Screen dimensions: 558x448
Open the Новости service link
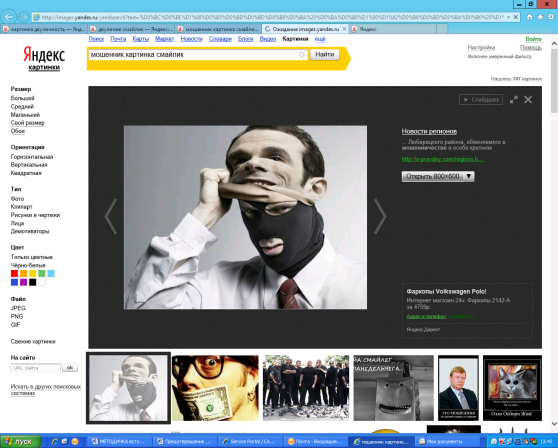[x=191, y=39]
